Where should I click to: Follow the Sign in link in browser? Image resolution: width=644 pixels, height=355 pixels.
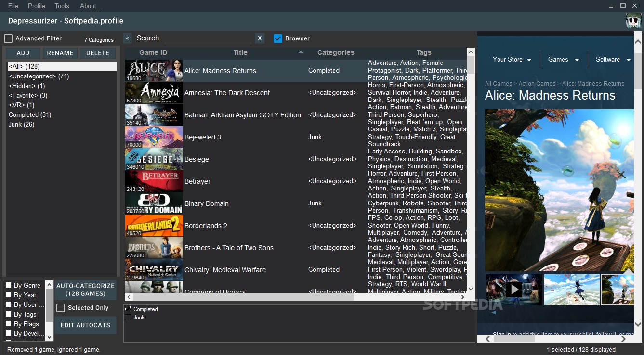point(501,334)
